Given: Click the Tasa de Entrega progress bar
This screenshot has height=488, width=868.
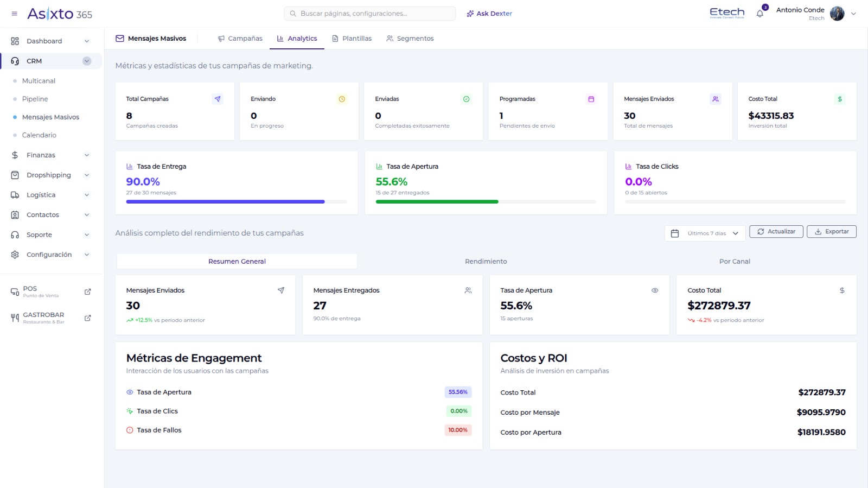Looking at the screenshot, I should point(237,202).
